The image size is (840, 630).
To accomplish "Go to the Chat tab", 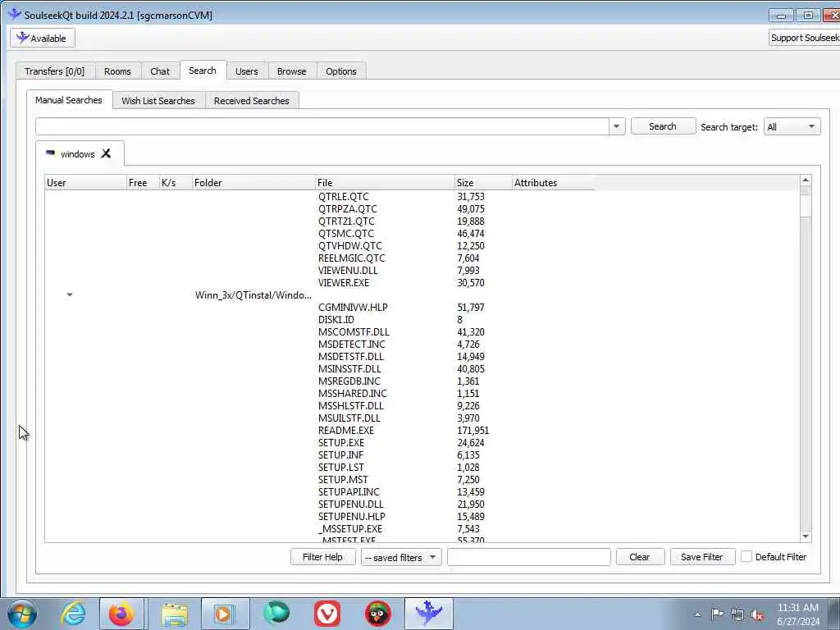I will (x=160, y=71).
